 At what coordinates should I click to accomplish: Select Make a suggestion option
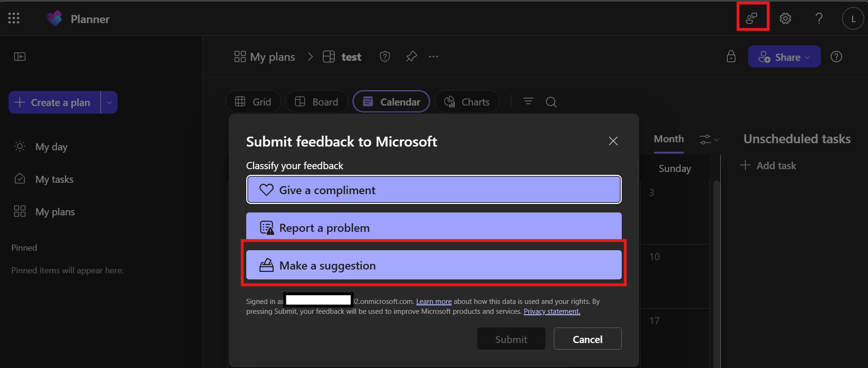(x=434, y=265)
